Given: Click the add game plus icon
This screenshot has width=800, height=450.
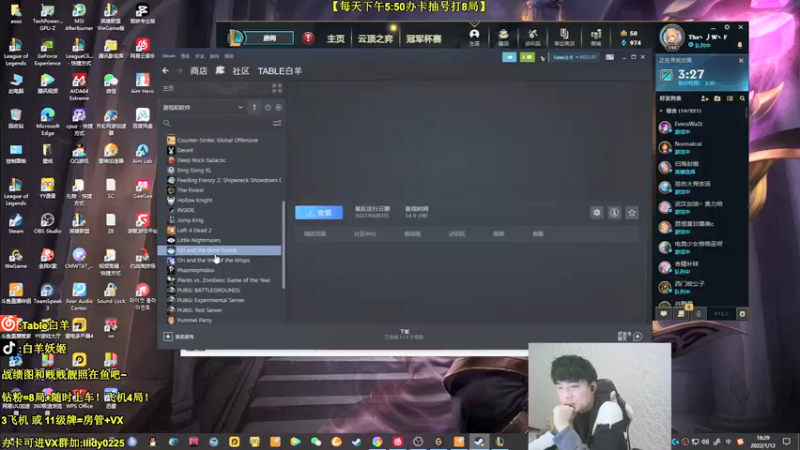Looking at the screenshot, I should 168,336.
